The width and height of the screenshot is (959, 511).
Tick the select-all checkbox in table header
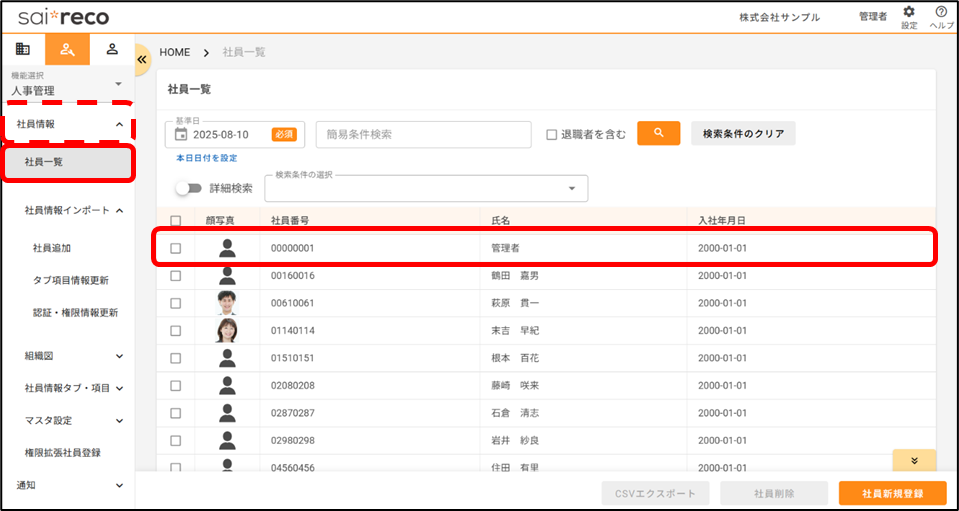point(176,220)
